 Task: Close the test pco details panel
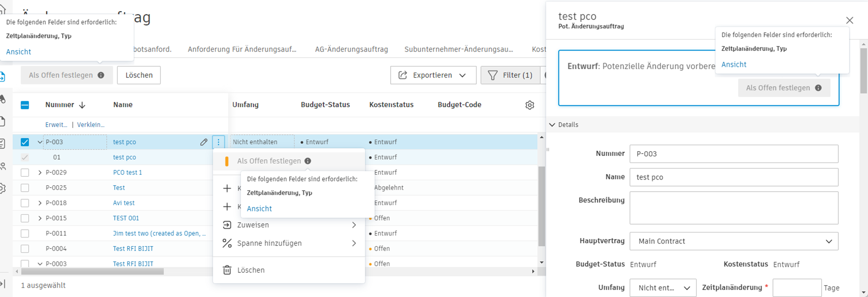click(x=849, y=20)
